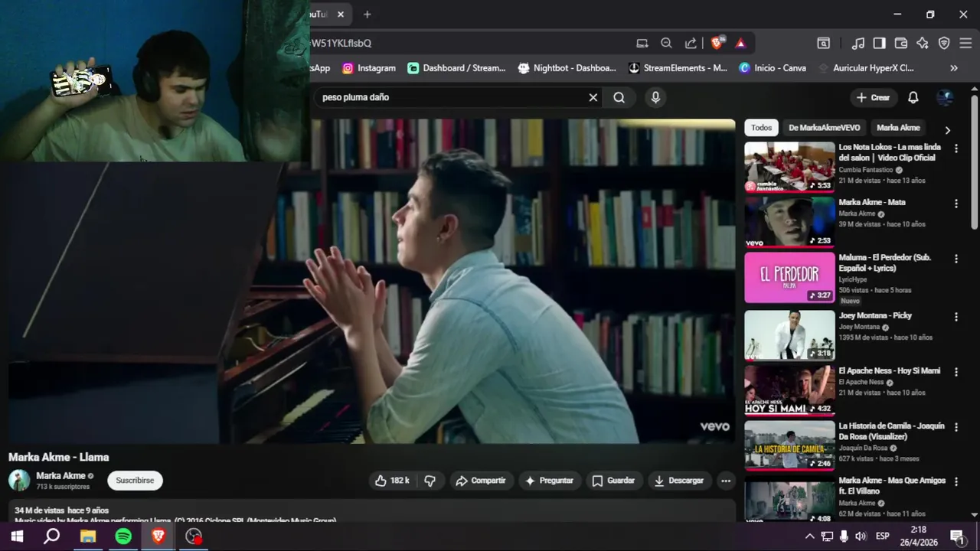This screenshot has width=980, height=551.
Task: Select the De MarkaAkmeVEVO filter chip
Action: coord(824,128)
